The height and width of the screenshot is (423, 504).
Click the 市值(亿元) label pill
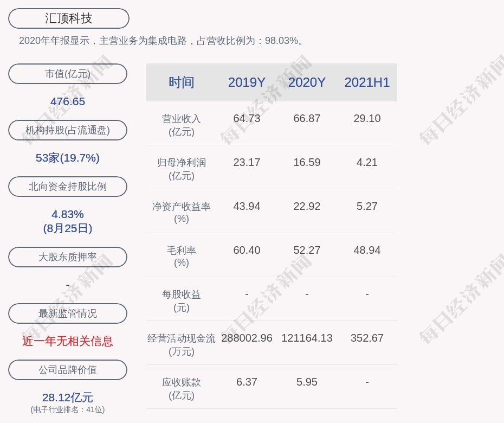68,74
